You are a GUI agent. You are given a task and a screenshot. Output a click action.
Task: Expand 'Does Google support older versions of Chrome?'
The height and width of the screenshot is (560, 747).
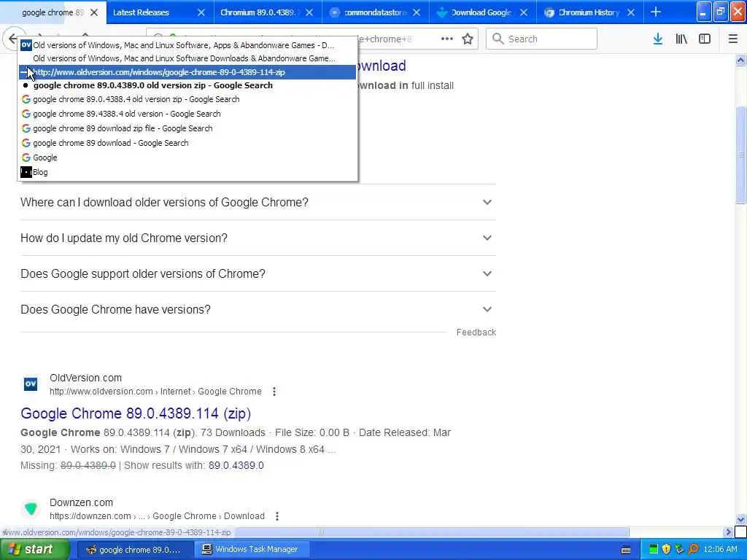pyautogui.click(x=258, y=274)
